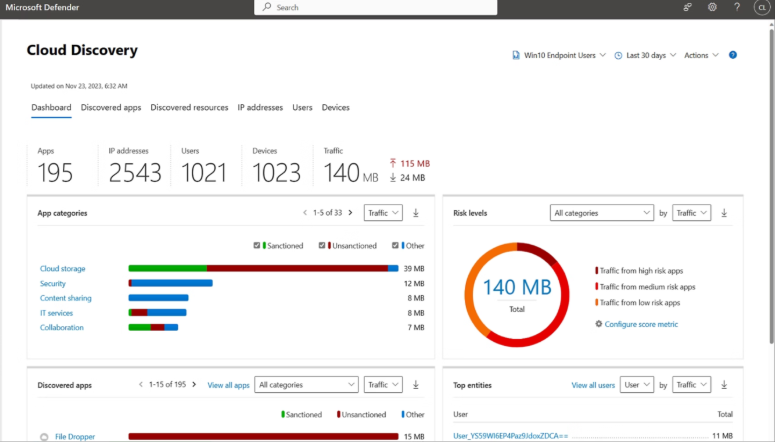Uncheck the Sanctioned checkbox in App categories
Screen dimensions: 775x446
(x=257, y=245)
